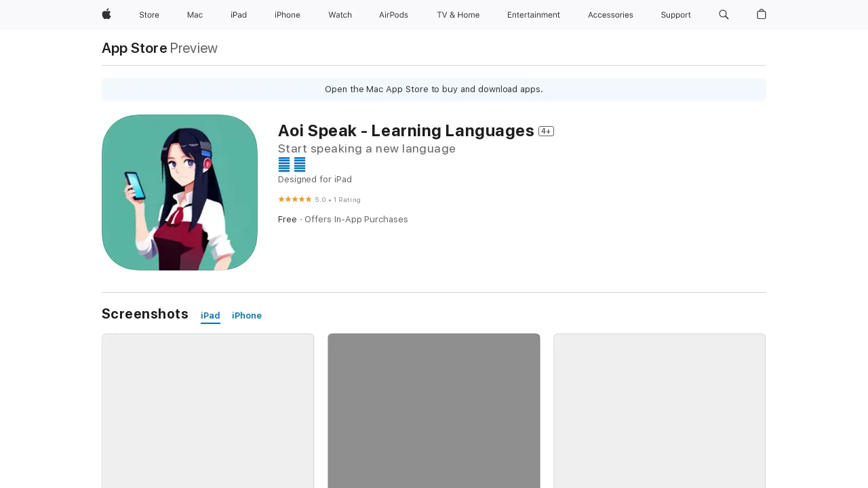Click the Open Mac App Store banner

[x=434, y=89]
